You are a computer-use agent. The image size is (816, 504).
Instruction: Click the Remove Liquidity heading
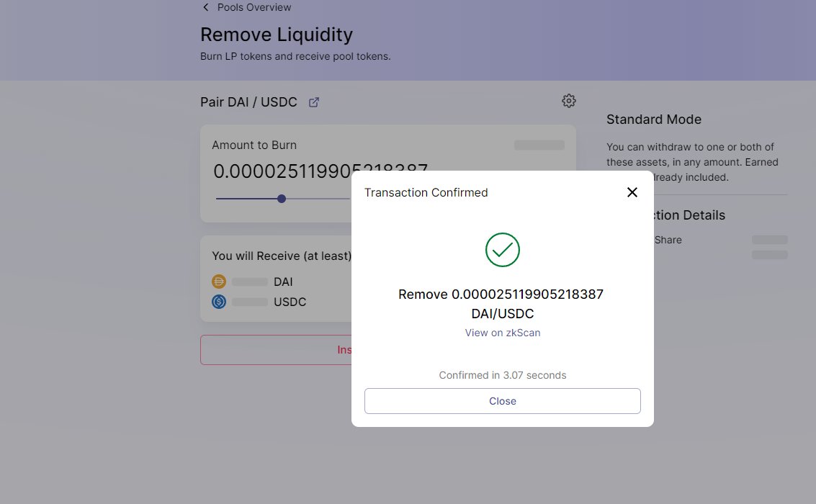(x=277, y=35)
